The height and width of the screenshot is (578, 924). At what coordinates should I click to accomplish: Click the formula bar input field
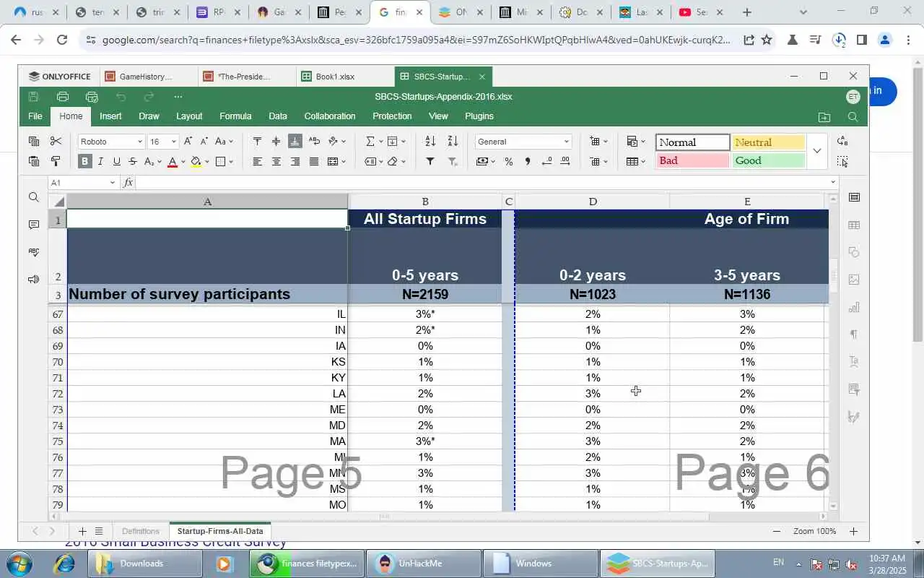[482, 183]
